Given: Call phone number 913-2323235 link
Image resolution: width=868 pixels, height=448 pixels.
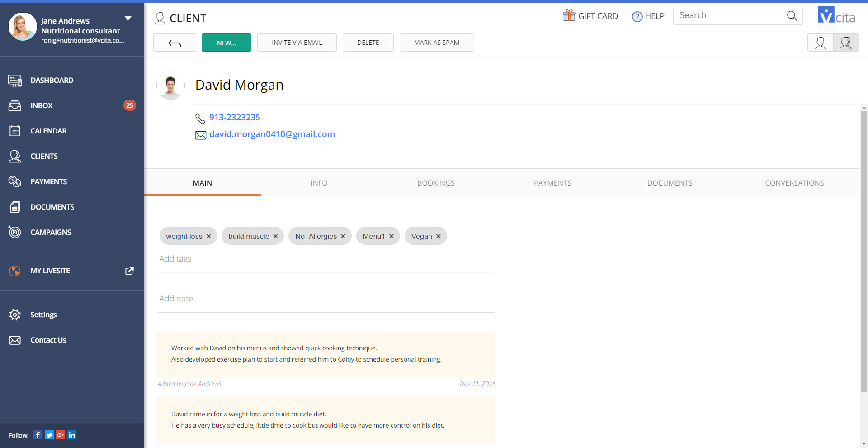Looking at the screenshot, I should [x=235, y=117].
